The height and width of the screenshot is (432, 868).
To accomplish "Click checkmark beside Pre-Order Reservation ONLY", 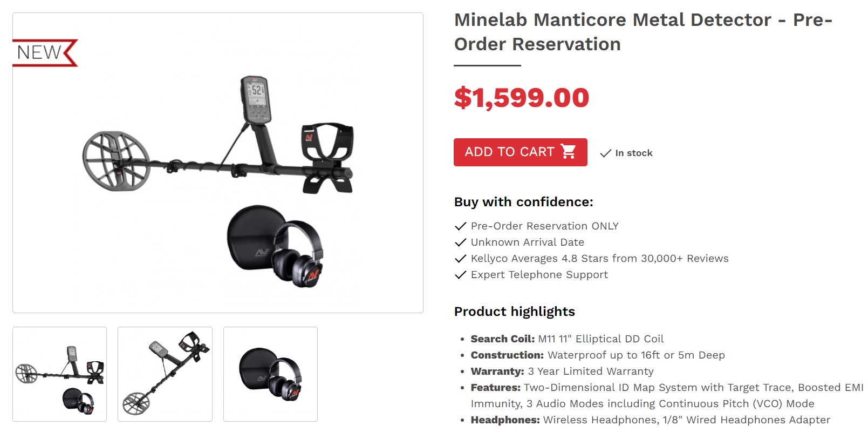I will tap(460, 226).
